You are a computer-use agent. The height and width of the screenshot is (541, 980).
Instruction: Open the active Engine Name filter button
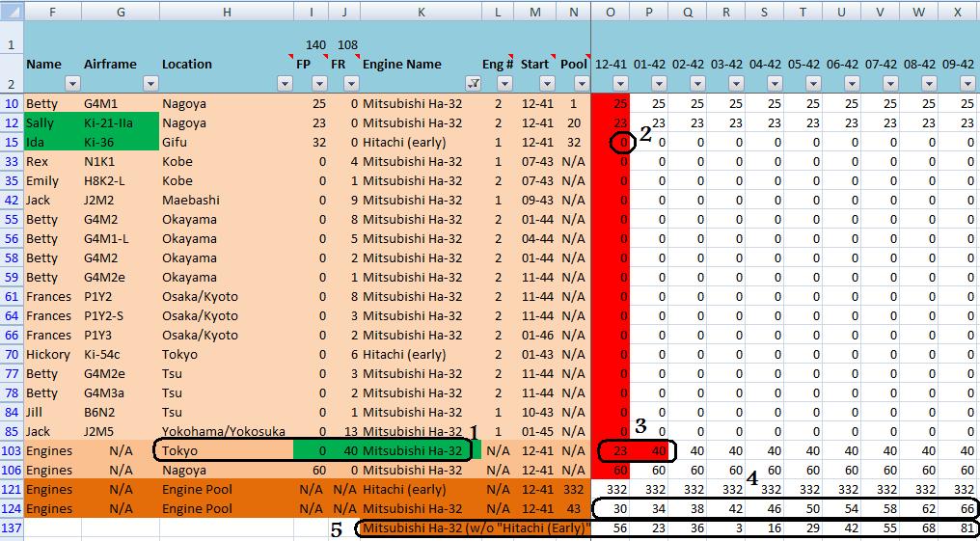tap(474, 84)
